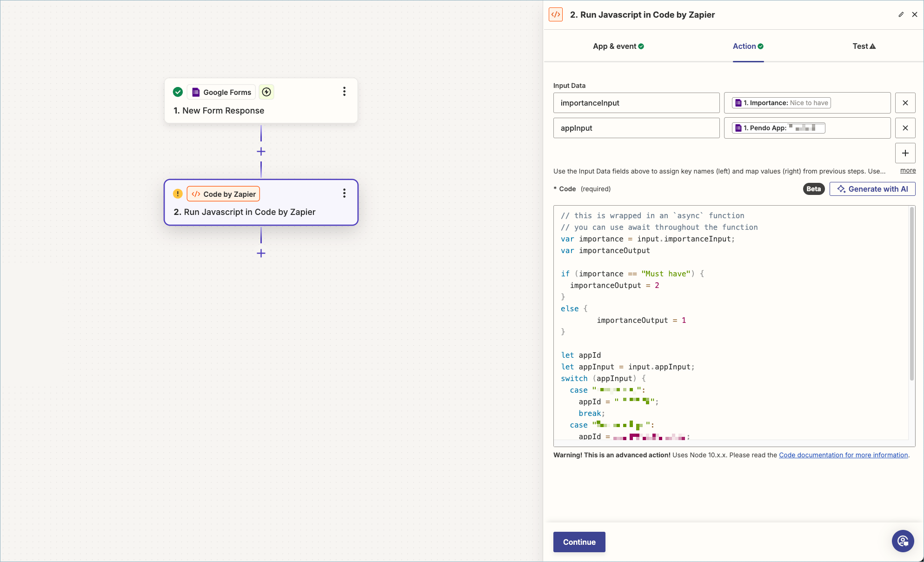Click the green check icon on Google Forms step

coord(178,92)
